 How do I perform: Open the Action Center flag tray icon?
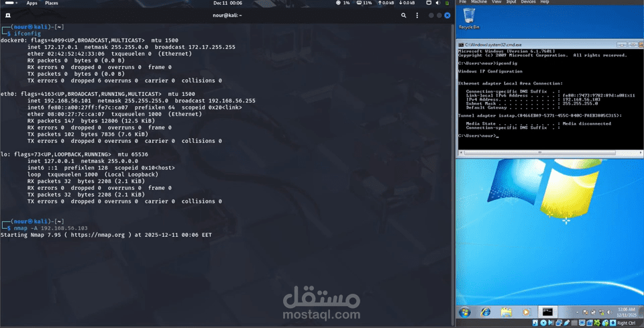pos(585,313)
